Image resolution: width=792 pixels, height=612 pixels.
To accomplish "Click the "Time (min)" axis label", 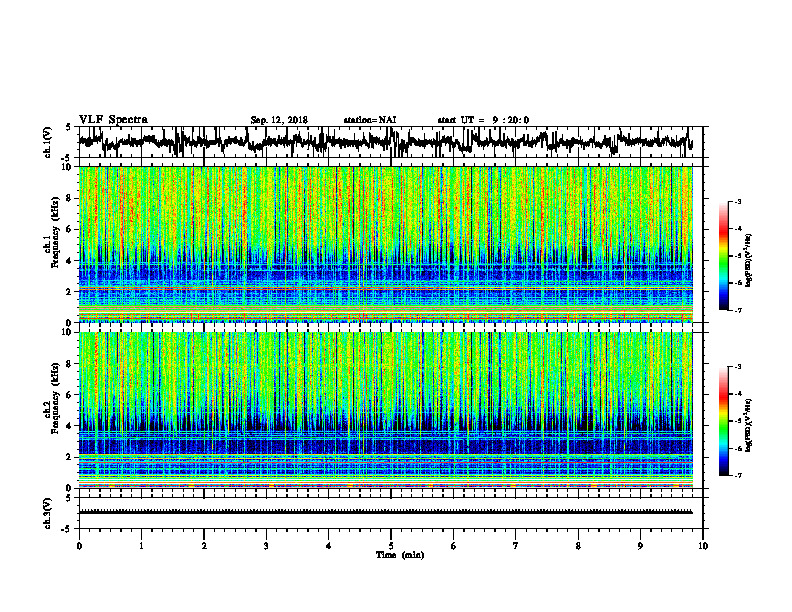I will pyautogui.click(x=400, y=555).
